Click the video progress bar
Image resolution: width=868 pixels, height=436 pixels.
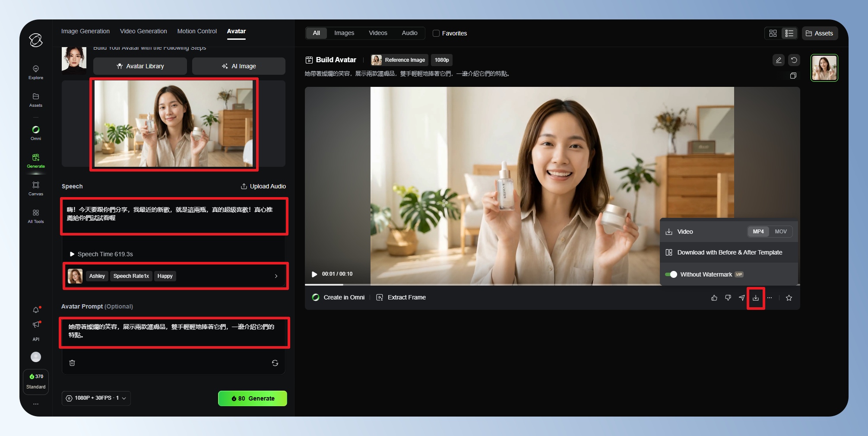click(475, 285)
